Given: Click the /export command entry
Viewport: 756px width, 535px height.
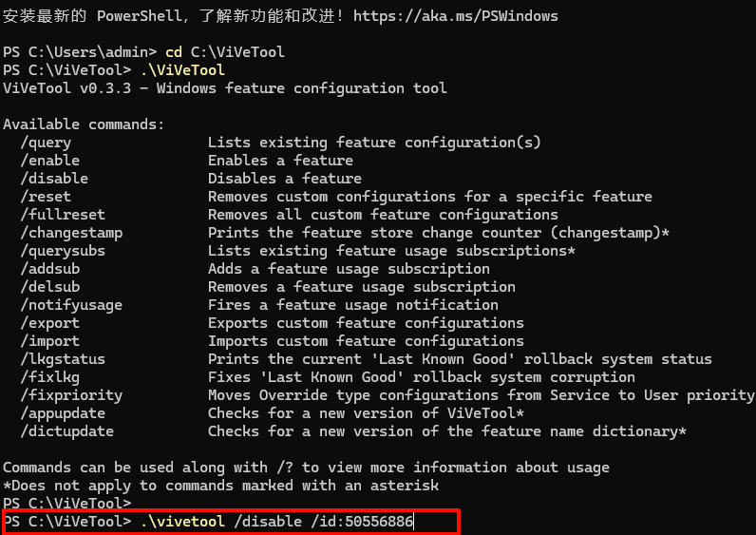Looking at the screenshot, I should (49, 323).
